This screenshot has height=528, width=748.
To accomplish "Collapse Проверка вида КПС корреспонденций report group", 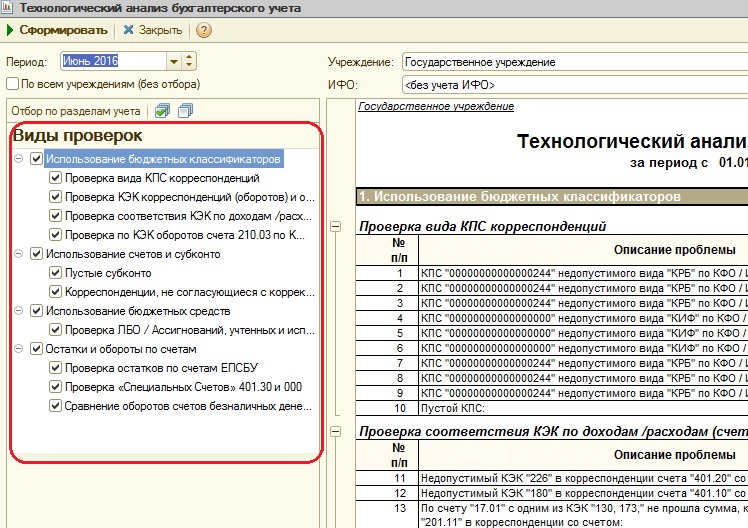I will pos(336,227).
